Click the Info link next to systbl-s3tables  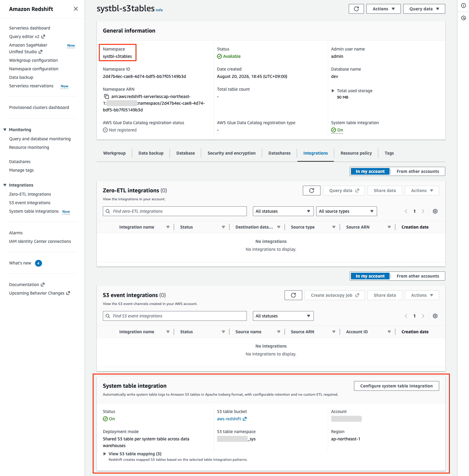(x=159, y=10)
